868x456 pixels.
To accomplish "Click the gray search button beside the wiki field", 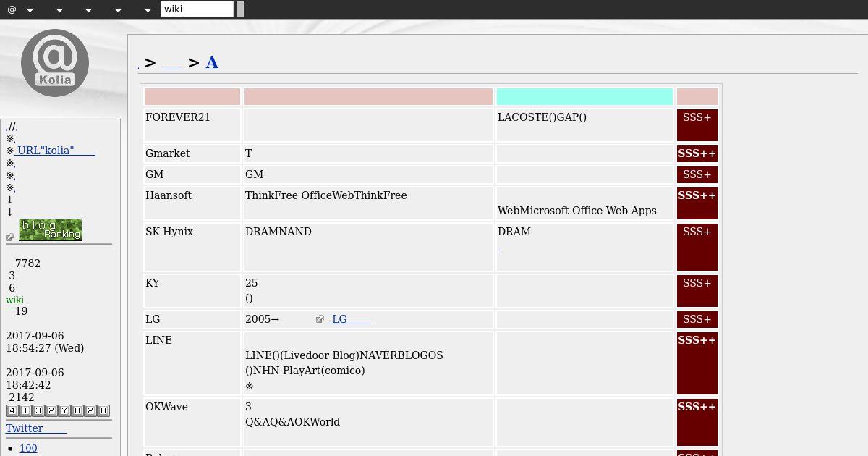I will 240,9.
